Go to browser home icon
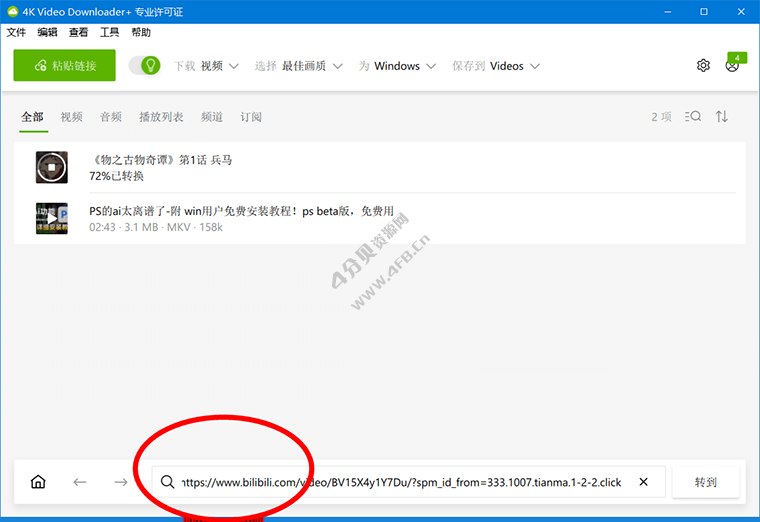The width and height of the screenshot is (760, 522). (38, 482)
